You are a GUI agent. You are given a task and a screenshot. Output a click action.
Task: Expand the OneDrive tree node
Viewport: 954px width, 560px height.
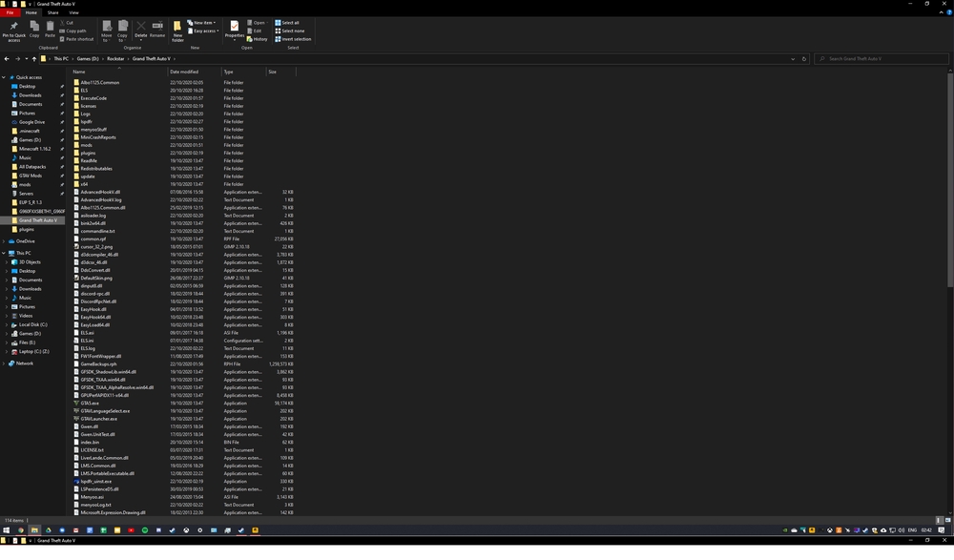coord(4,241)
